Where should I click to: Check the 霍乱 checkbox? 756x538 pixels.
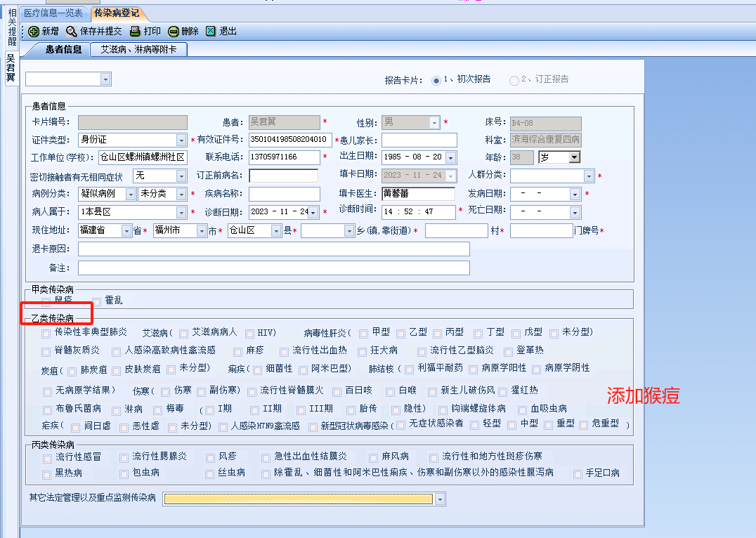97,301
